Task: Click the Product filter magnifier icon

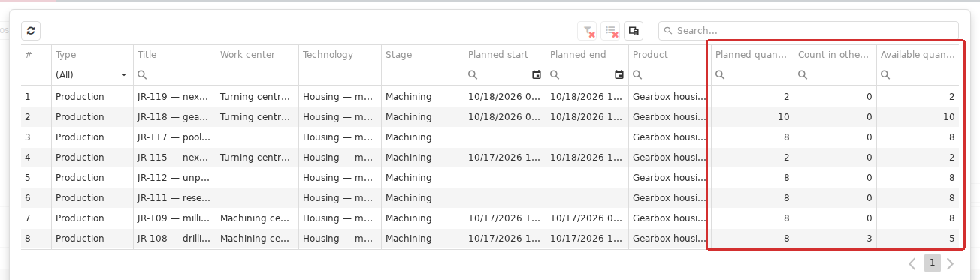Action: pyautogui.click(x=638, y=75)
